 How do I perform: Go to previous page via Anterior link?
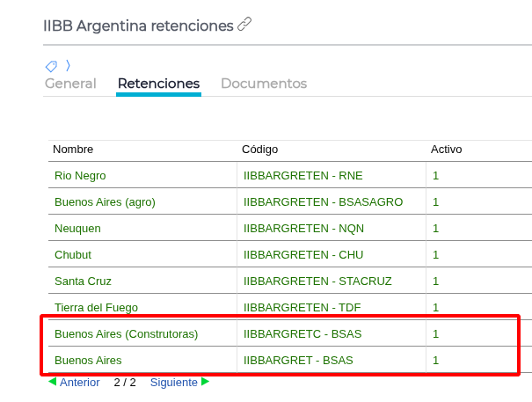(x=79, y=383)
